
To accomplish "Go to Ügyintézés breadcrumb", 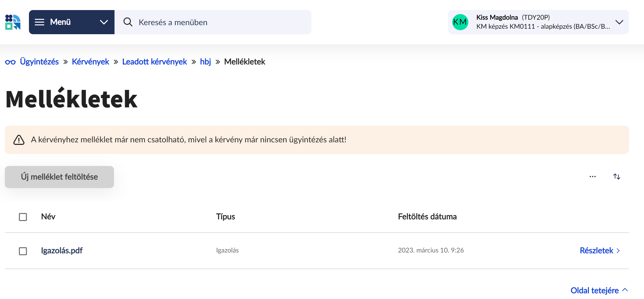I will point(39,62).
